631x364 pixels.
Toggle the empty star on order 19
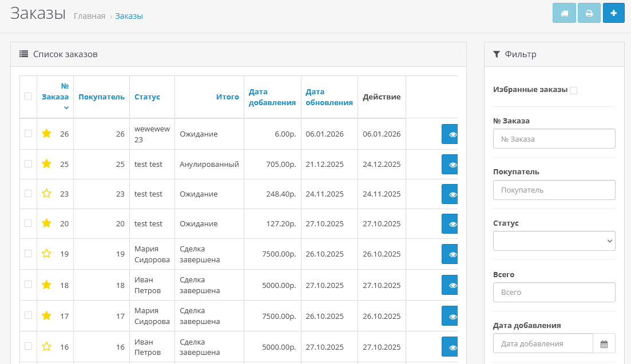47,254
